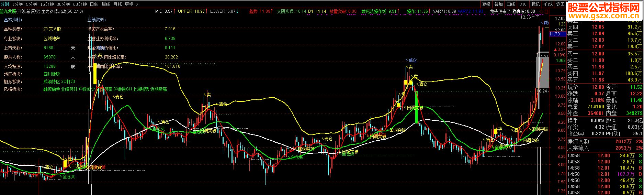Screen dimensions: 644x195
Task: Click the 大宗流入 2053万 value
Action: [x=623, y=148]
